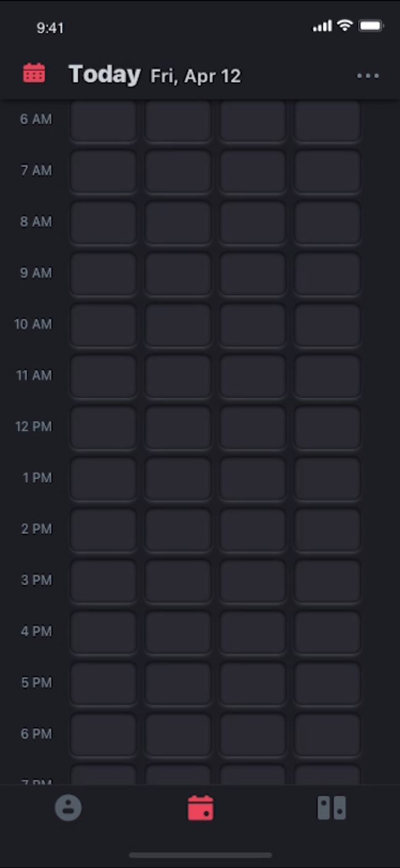400x868 pixels.
Task: Open the split-panel tab icon at bottom right
Action: coord(331,807)
